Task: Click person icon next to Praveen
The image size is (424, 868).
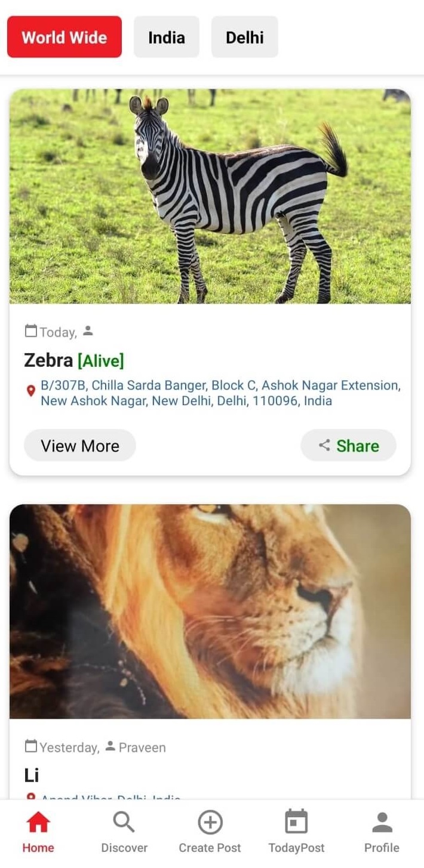Action: tap(110, 746)
